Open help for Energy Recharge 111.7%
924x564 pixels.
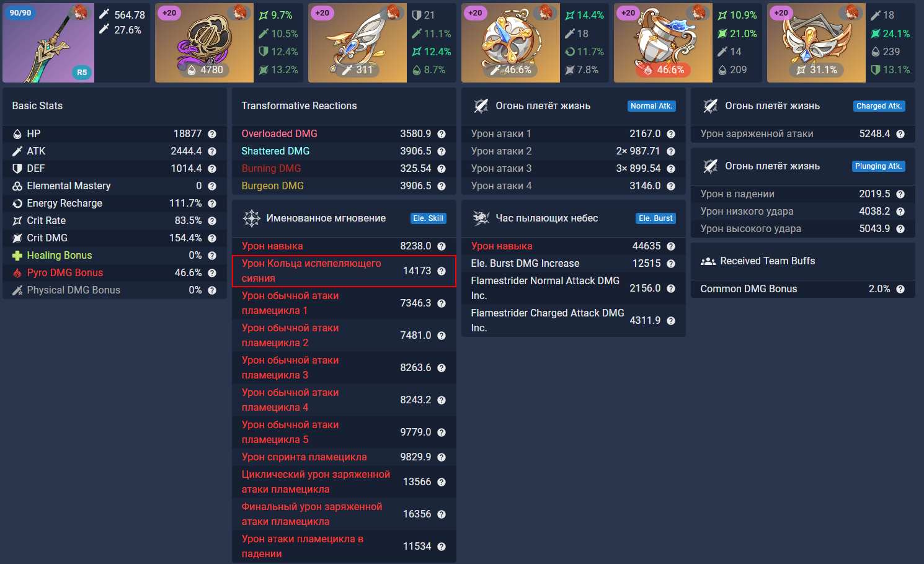212,204
